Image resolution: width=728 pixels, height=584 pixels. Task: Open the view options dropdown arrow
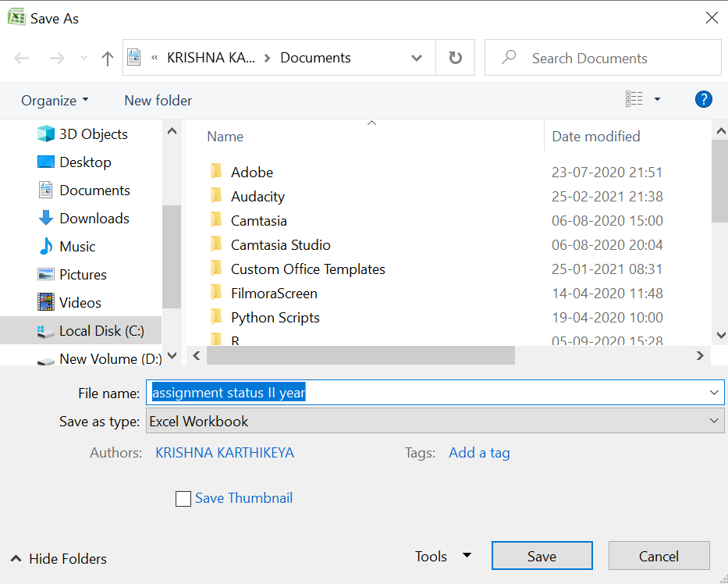coord(657,99)
